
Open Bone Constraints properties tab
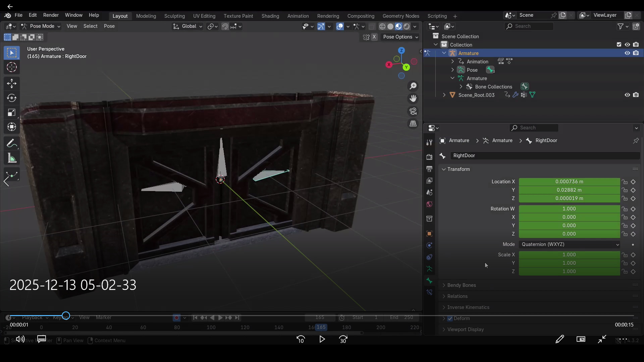click(x=429, y=292)
